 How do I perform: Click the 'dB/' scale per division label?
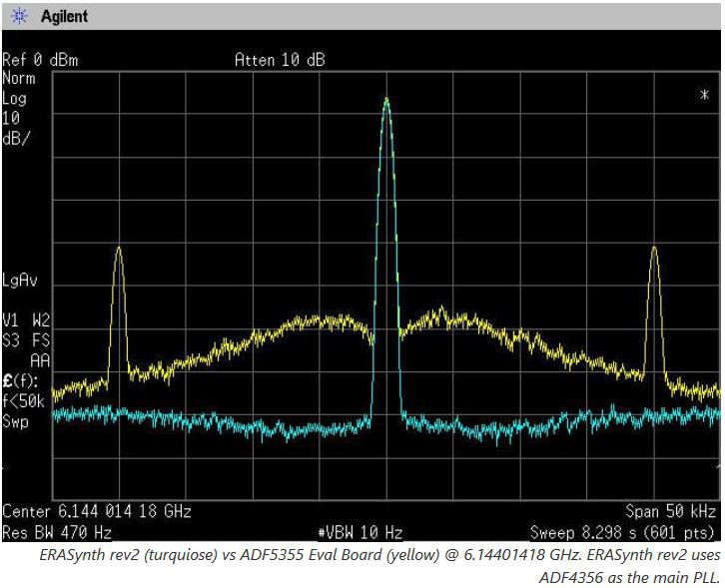(15, 138)
